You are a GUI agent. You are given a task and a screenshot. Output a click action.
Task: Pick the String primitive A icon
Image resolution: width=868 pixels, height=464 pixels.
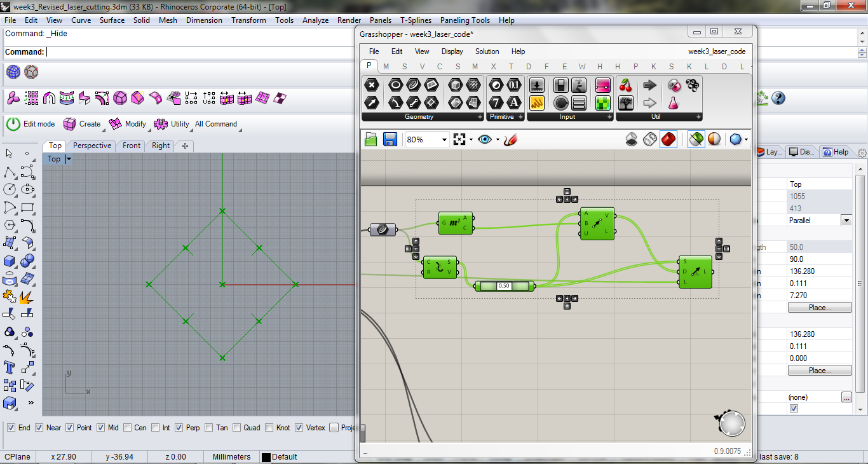(514, 102)
